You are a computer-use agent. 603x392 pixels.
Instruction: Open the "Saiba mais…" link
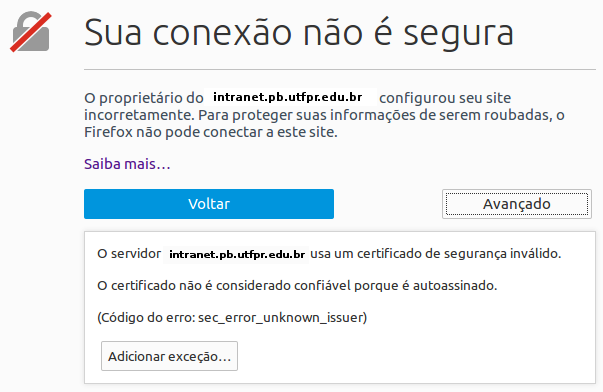127,164
